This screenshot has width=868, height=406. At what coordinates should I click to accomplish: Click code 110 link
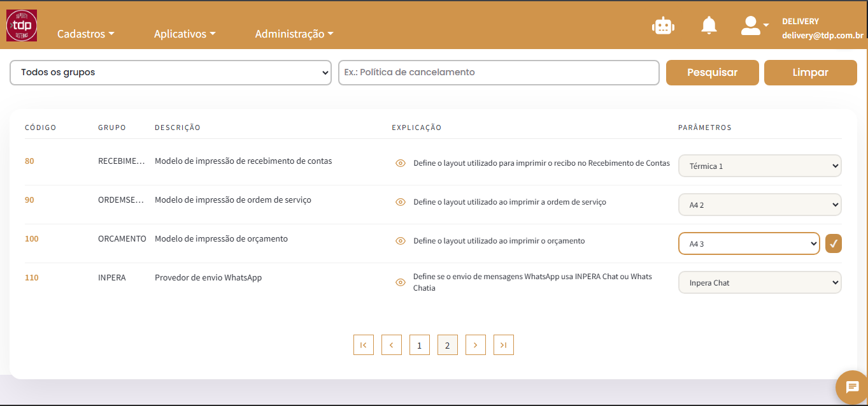coord(32,278)
